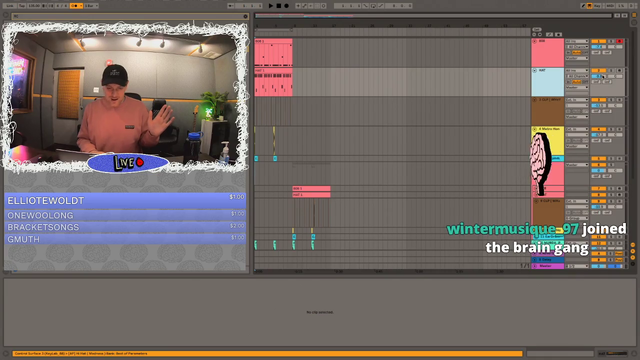
Task: Fold the 808 track
Action: pyautogui.click(x=535, y=41)
